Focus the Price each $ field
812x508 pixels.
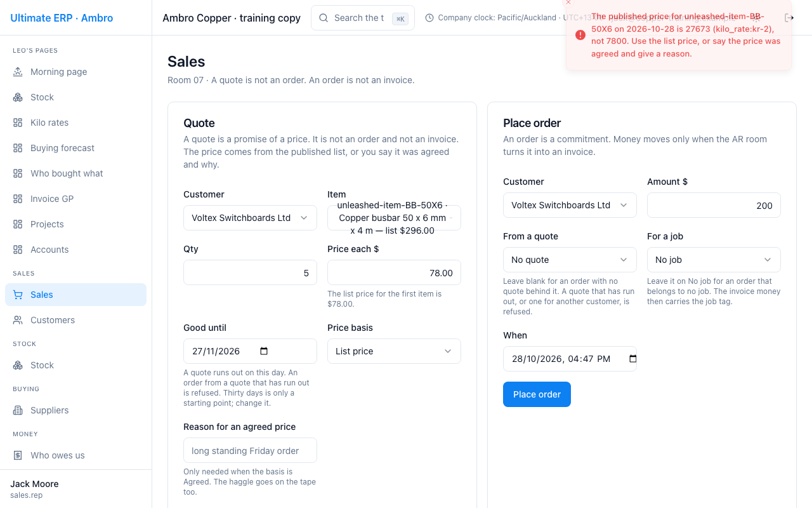tap(394, 272)
